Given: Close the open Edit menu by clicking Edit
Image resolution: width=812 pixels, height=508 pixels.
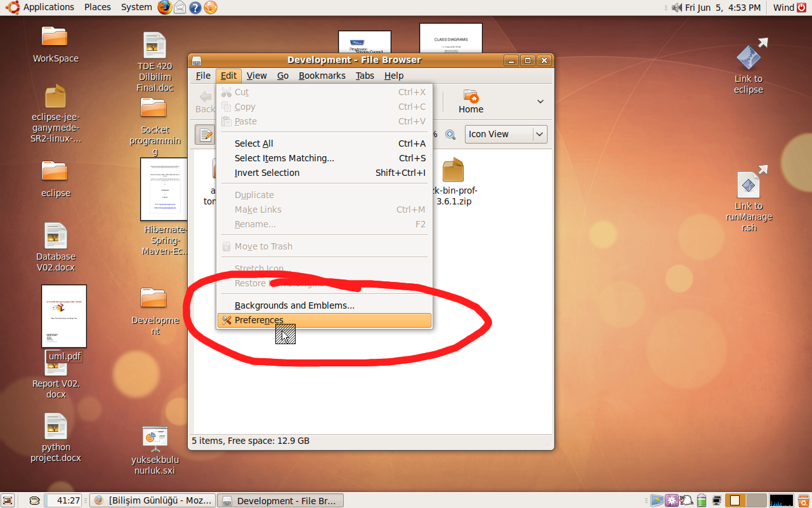Looking at the screenshot, I should pyautogui.click(x=228, y=76).
